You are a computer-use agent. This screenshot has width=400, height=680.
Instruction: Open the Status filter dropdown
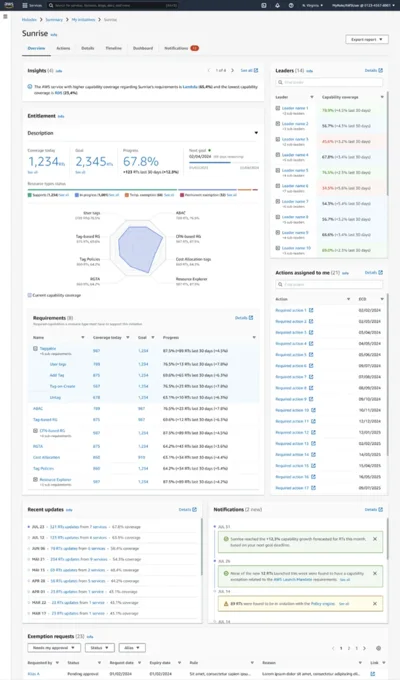click(100, 648)
